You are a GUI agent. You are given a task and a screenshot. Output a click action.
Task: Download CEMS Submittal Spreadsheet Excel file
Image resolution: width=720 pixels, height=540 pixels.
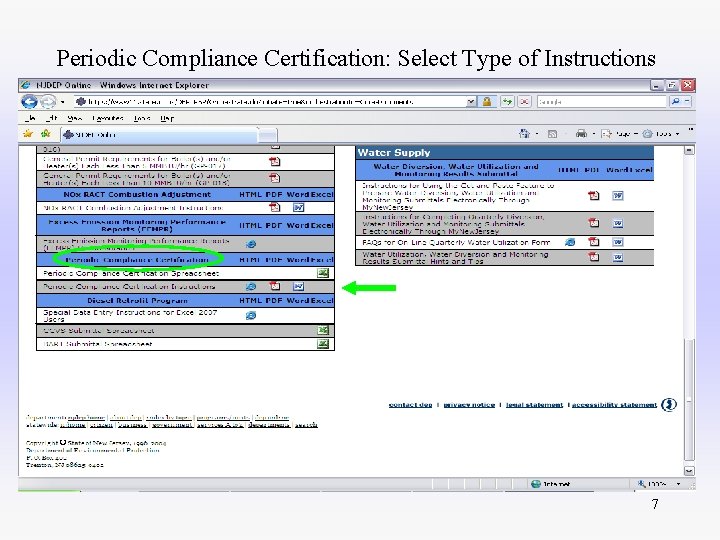tap(323, 330)
